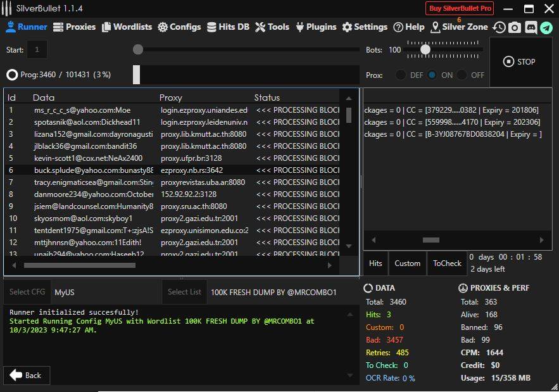Image resolution: width=559 pixels, height=392 pixels.
Task: Switch to the Custom tab
Action: 407,263
